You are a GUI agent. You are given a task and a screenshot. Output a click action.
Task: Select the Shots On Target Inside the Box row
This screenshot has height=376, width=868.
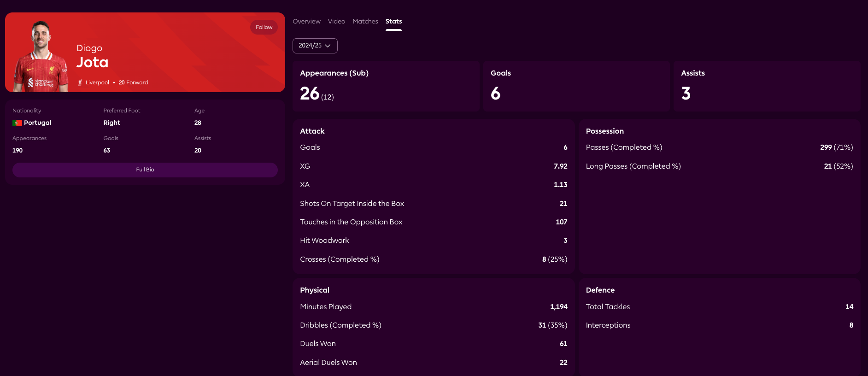click(x=434, y=203)
